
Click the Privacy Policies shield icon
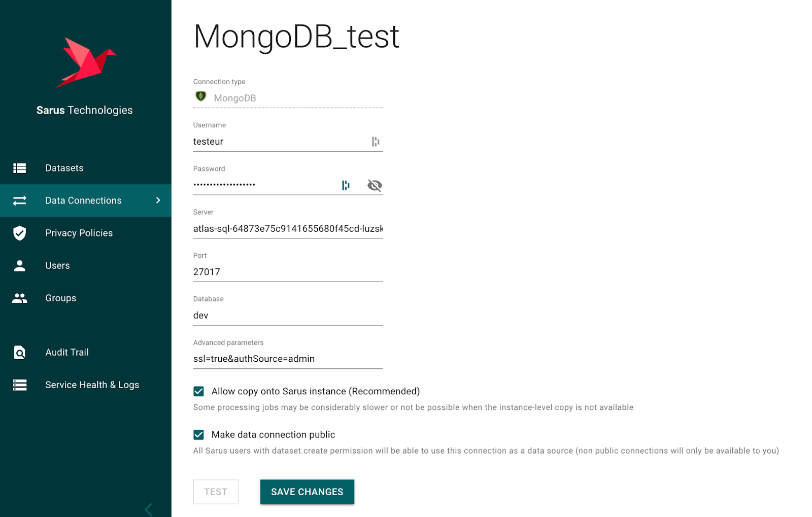click(x=20, y=233)
